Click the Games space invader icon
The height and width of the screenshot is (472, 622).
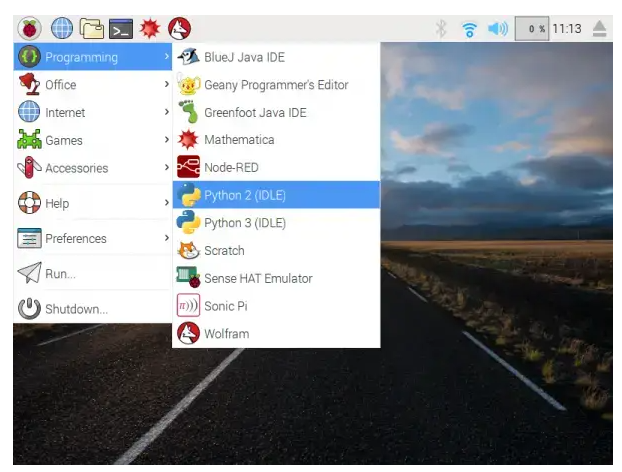pyautogui.click(x=29, y=140)
